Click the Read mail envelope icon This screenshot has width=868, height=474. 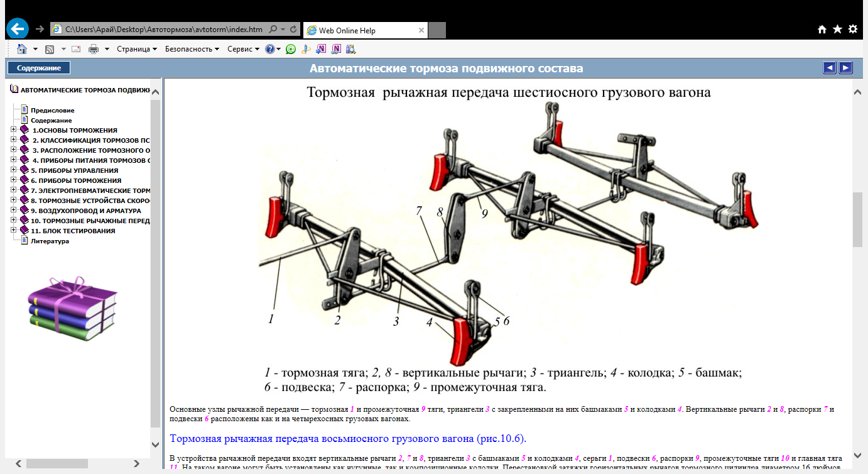(76, 49)
